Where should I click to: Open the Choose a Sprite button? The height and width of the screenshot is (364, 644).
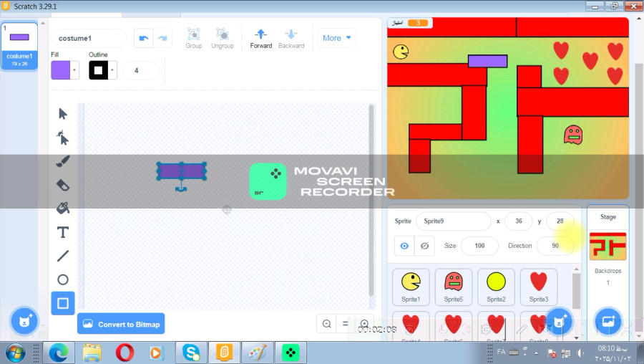pos(559,321)
